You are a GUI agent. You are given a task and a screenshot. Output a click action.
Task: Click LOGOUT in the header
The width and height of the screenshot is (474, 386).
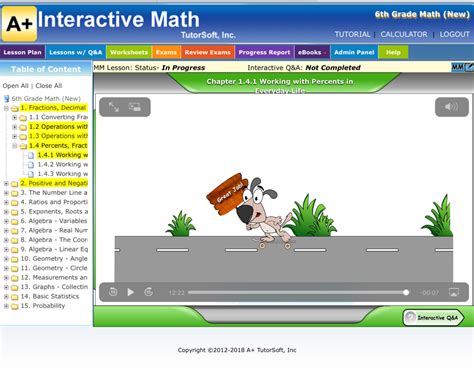(454, 34)
